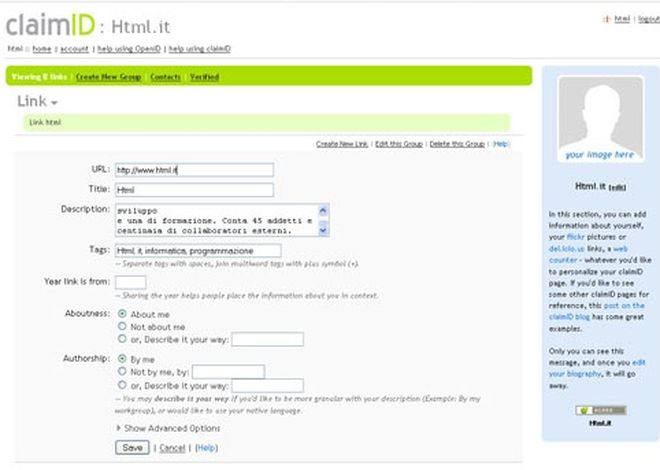Click the Not by me author field
660x470 pixels.
click(229, 372)
